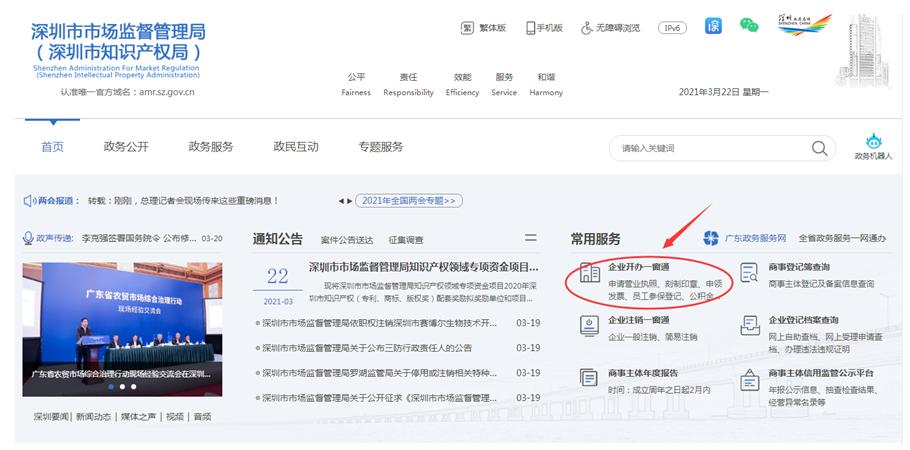Screen dimensions: 910x450
Task: Open the 政民互动 menu
Action: tap(296, 147)
